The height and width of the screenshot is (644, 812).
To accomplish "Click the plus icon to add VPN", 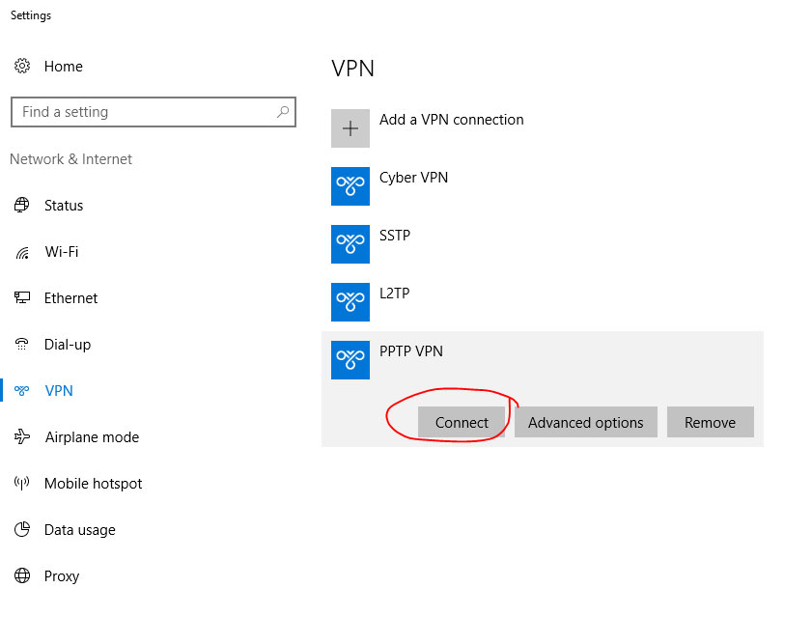I will tap(350, 128).
